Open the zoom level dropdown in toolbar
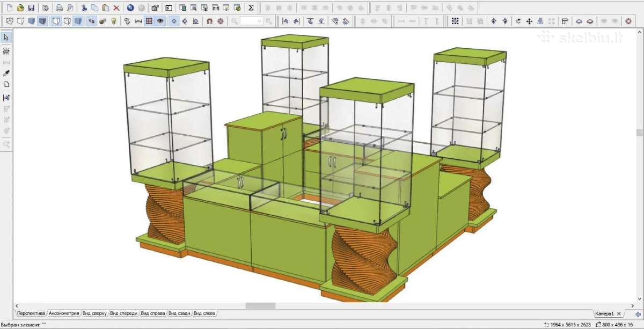Screen dimensions: 644x329 260,21
